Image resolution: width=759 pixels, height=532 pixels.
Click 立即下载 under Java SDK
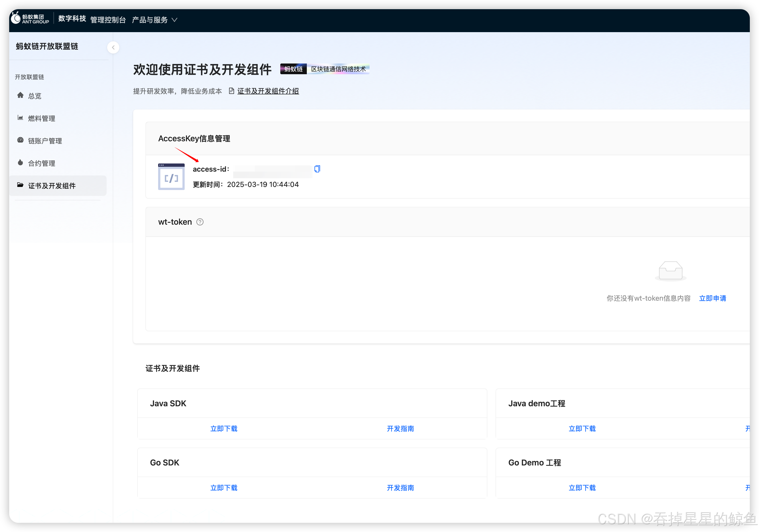(x=224, y=428)
